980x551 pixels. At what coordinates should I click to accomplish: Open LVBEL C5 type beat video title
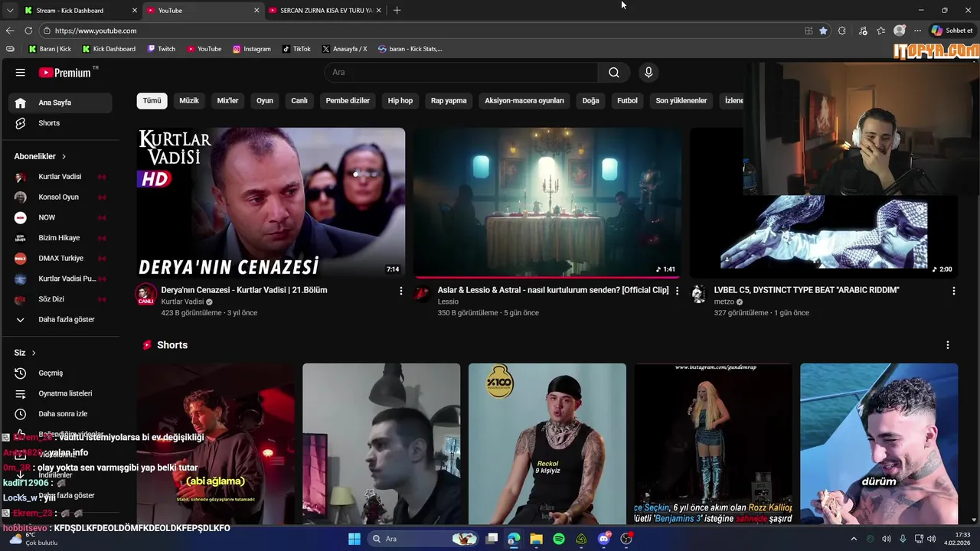[806, 290]
